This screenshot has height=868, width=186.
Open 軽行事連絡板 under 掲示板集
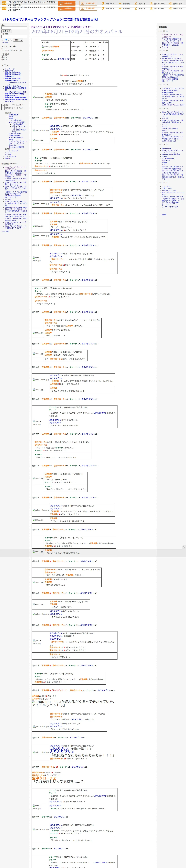(13, 115)
